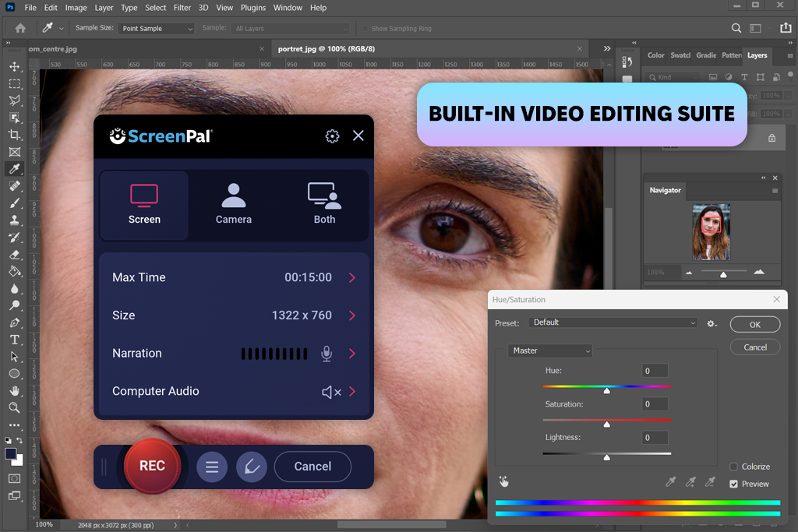This screenshot has width=798, height=532.
Task: Click the Home icon in options bar
Action: point(20,28)
